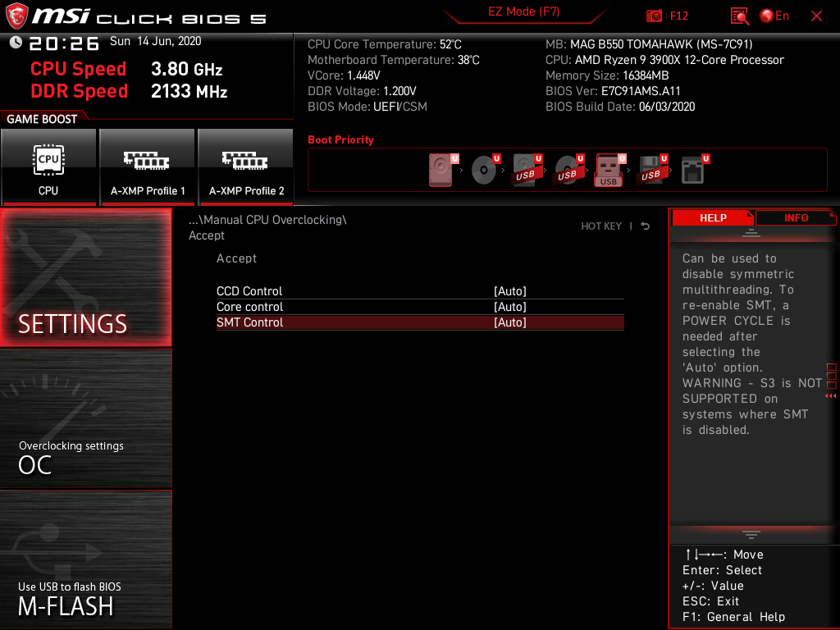Open the BIOS search magnifier icon
Image resolution: width=840 pixels, height=630 pixels.
(x=740, y=16)
